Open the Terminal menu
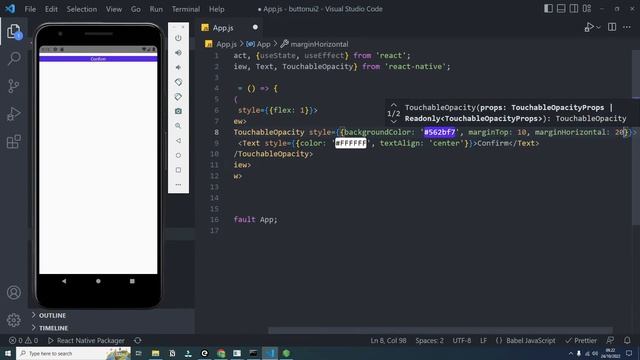This screenshot has height=360, width=640. (x=186, y=9)
